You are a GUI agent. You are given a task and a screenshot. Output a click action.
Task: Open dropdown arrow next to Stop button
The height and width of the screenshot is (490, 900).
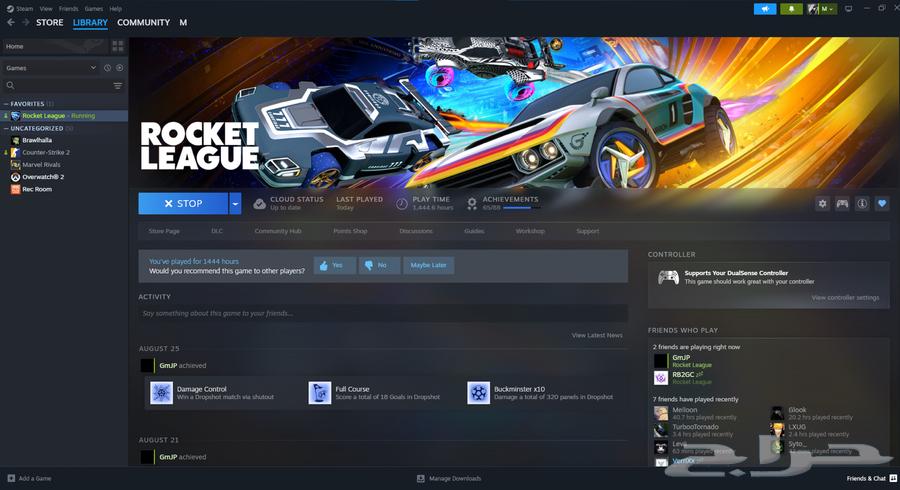[235, 204]
